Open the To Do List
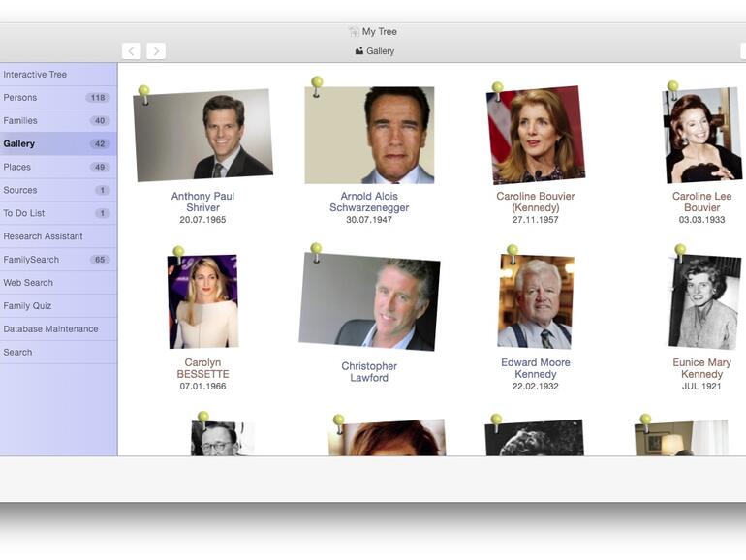 point(58,213)
